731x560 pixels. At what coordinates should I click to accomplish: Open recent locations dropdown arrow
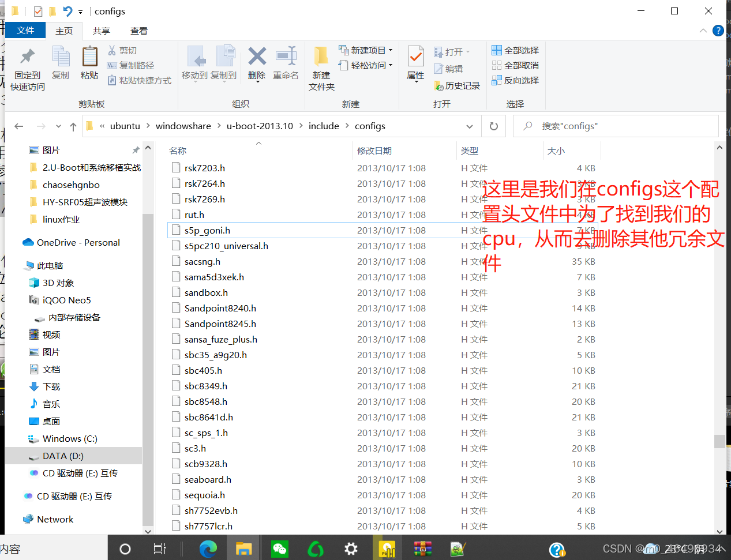click(x=58, y=126)
